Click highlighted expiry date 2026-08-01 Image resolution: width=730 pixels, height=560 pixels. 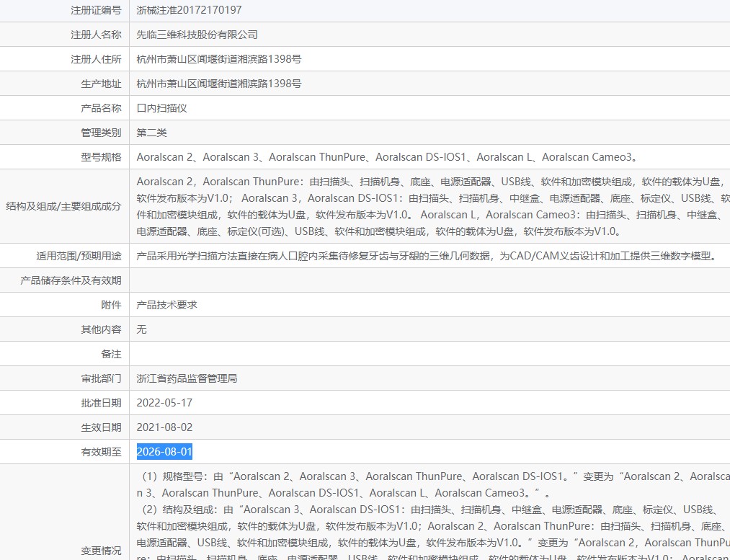tap(164, 452)
